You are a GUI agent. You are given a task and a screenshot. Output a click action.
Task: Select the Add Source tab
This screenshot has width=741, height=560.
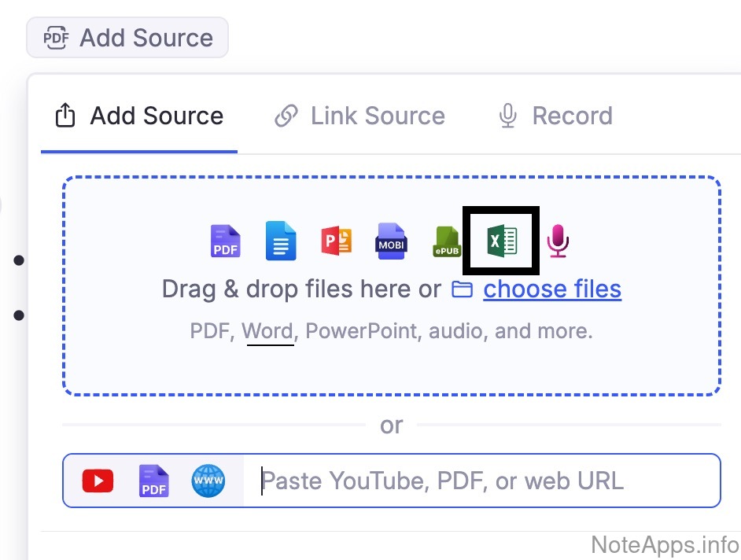139,116
